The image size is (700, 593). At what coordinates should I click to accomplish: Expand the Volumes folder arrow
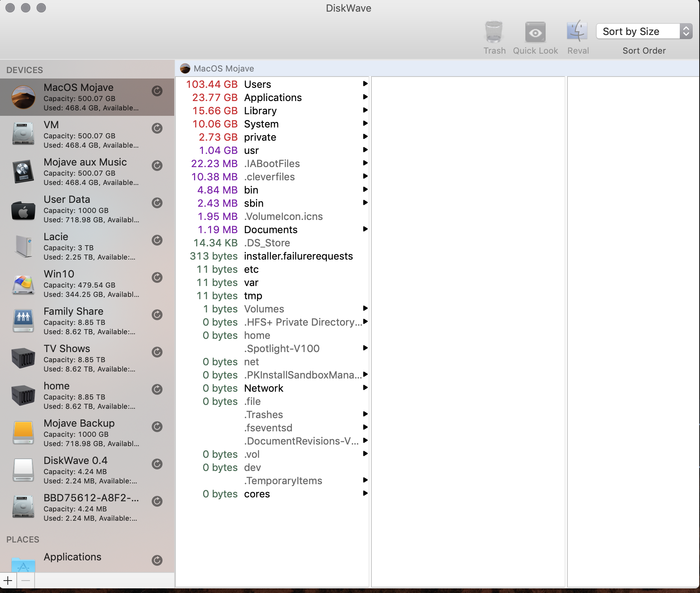pos(365,308)
